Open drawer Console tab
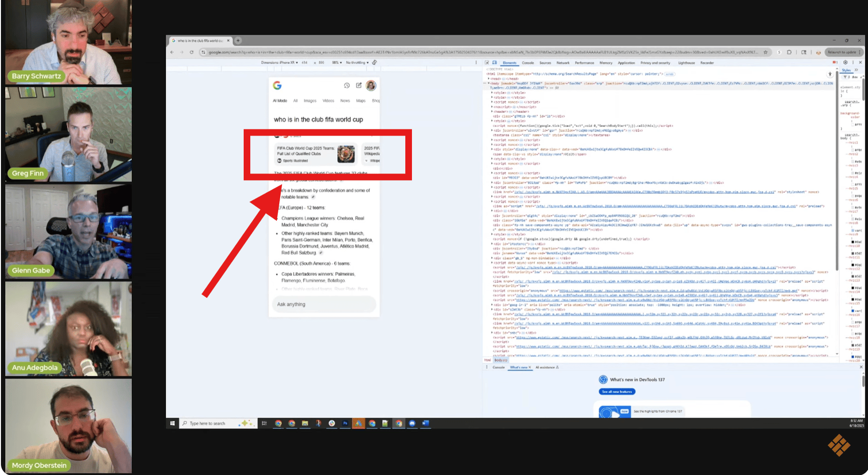868x475 pixels. [x=499, y=367]
